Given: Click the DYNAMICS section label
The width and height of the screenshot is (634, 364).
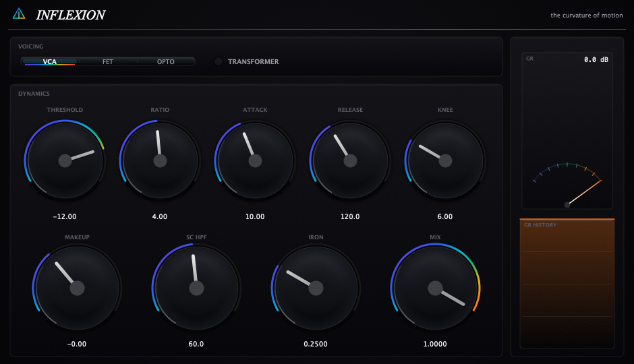Looking at the screenshot, I should (x=34, y=94).
